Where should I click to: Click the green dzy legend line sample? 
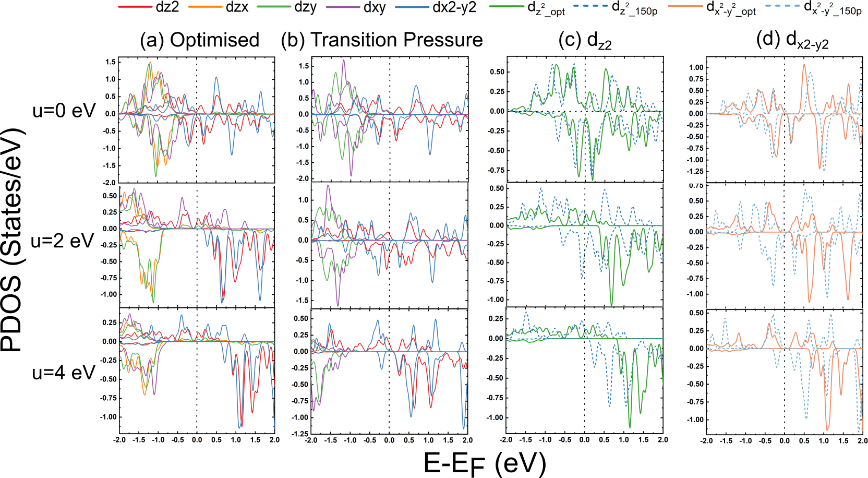pyautogui.click(x=273, y=7)
